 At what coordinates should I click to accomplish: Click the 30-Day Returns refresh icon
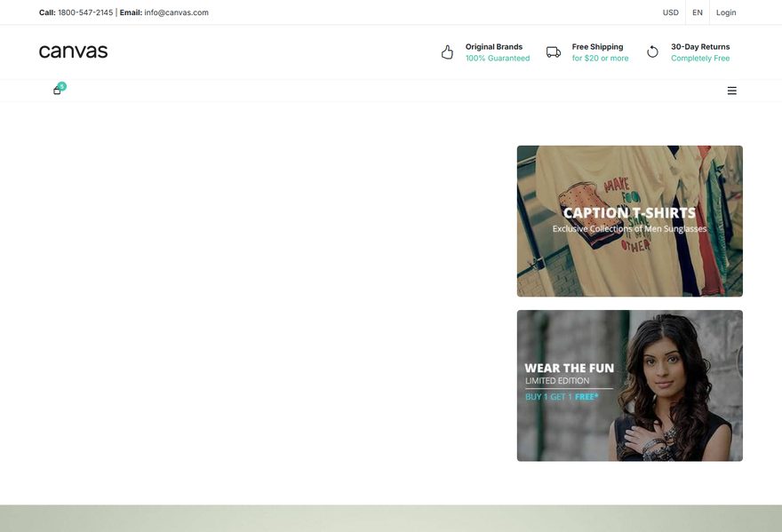652,52
